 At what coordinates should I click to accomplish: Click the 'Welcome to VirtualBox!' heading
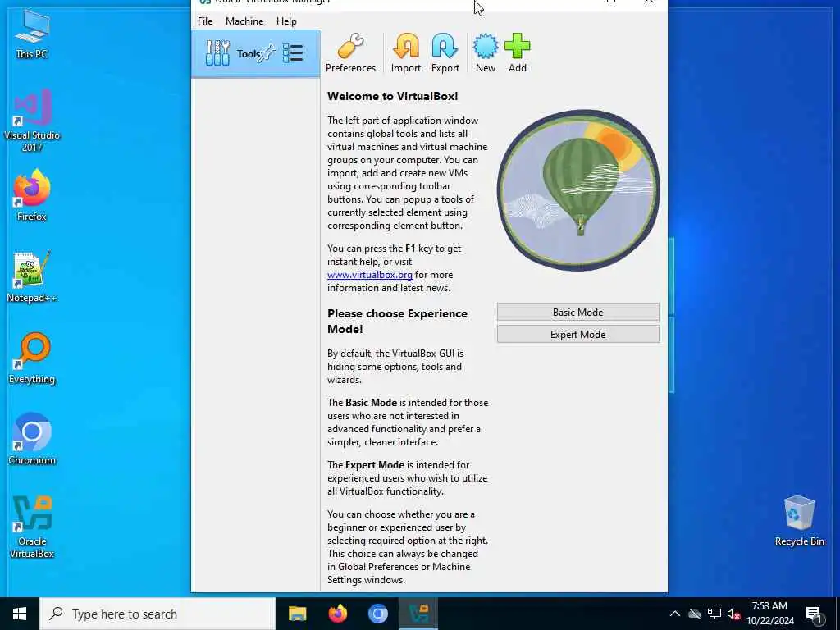pyautogui.click(x=393, y=97)
